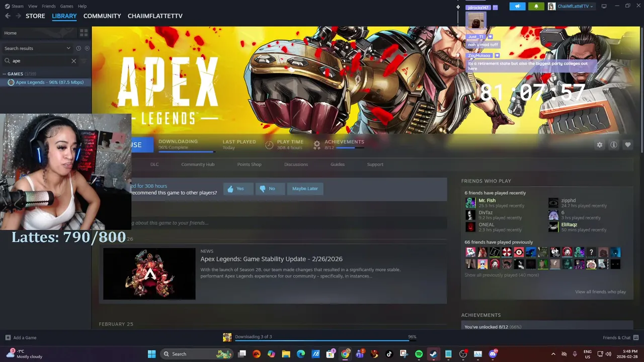The width and height of the screenshot is (644, 362).
Task: Open Spotify from the taskbar
Action: click(419, 354)
